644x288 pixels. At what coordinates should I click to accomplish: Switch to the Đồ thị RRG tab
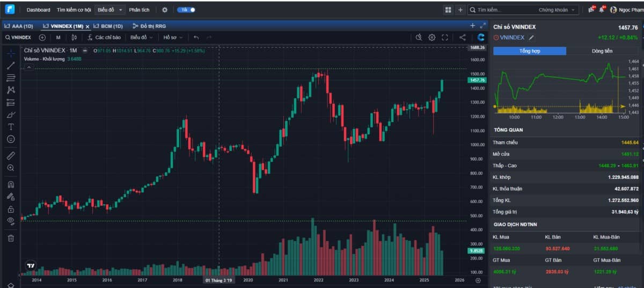150,26
